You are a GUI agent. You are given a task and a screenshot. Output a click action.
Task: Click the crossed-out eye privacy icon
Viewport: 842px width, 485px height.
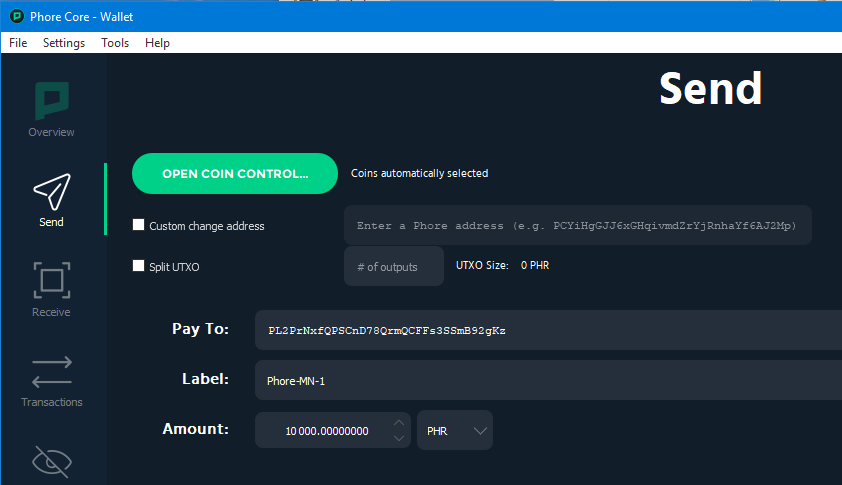click(52, 461)
